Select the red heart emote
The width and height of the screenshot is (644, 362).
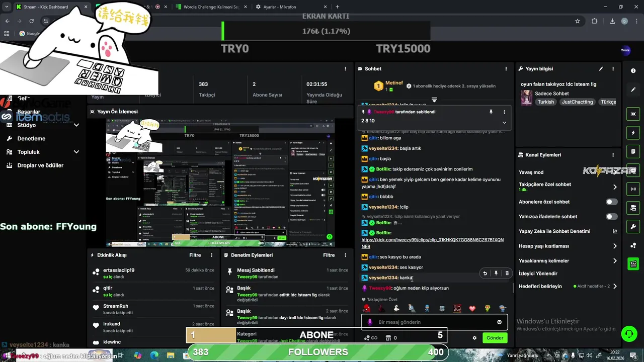click(x=472, y=308)
